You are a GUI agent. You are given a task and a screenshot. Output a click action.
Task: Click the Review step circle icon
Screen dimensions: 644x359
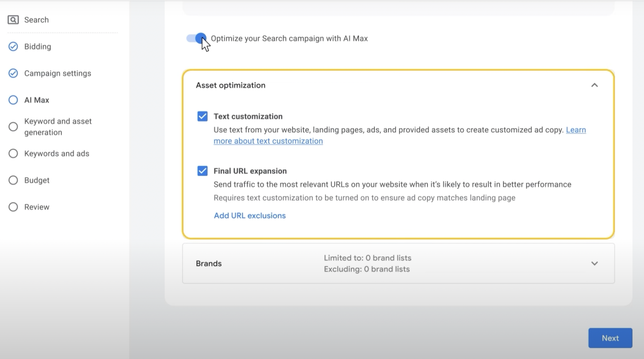click(13, 207)
